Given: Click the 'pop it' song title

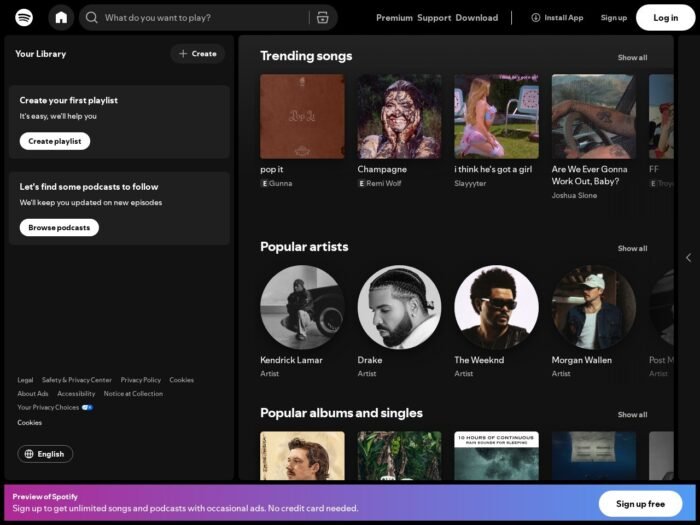Looking at the screenshot, I should pyautogui.click(x=271, y=169).
